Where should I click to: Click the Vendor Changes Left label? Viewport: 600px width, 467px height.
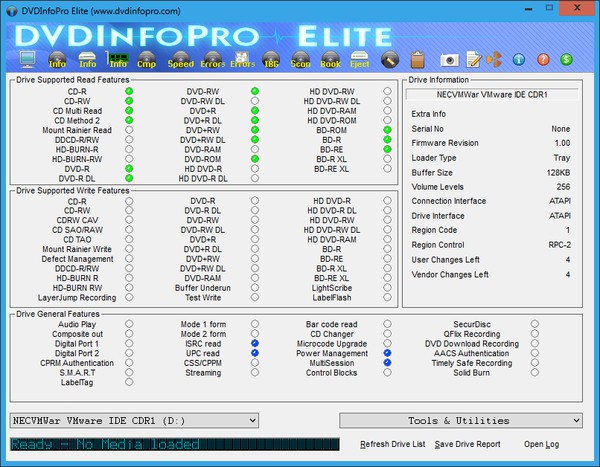coord(450,275)
